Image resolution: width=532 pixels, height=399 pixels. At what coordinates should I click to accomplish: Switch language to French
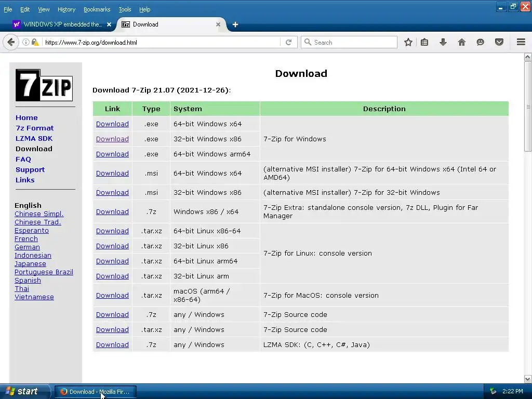point(26,239)
